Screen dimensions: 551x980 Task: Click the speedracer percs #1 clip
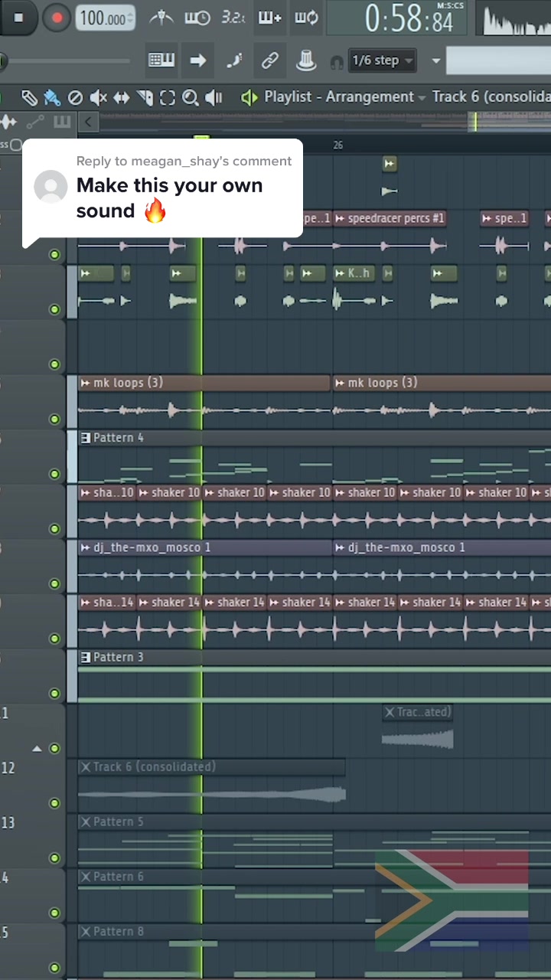(390, 219)
